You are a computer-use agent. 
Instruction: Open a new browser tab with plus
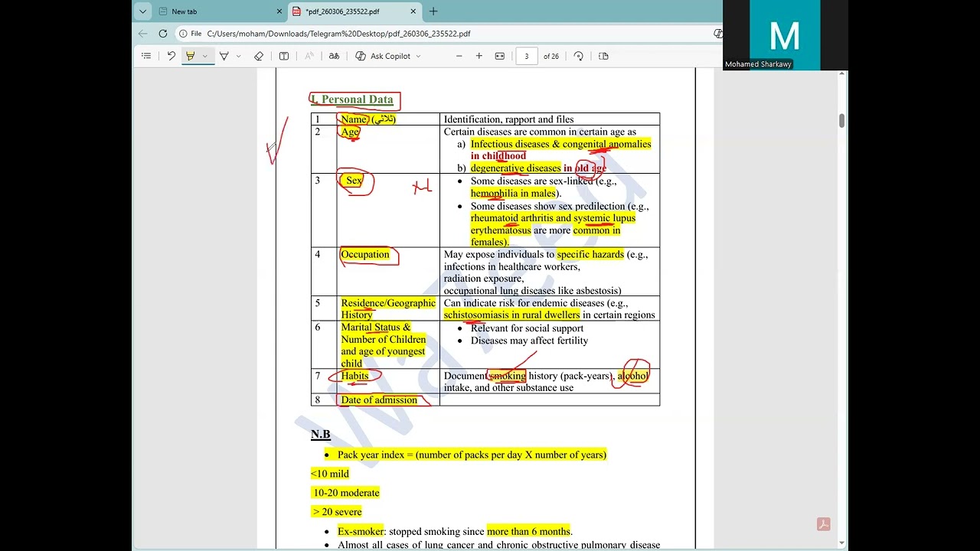point(433,11)
